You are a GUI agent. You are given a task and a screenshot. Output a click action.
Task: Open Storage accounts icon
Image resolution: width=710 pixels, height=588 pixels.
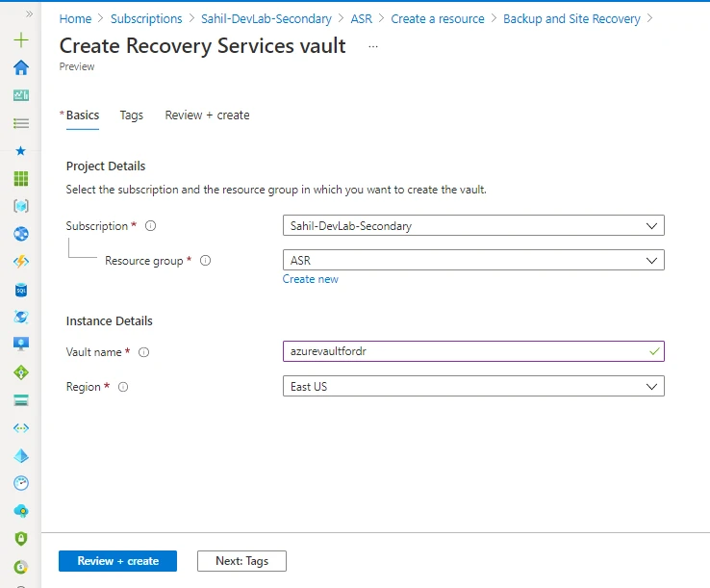21,400
